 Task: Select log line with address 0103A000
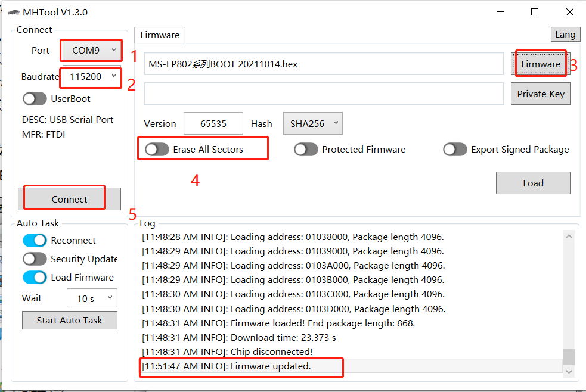pyautogui.click(x=351, y=266)
